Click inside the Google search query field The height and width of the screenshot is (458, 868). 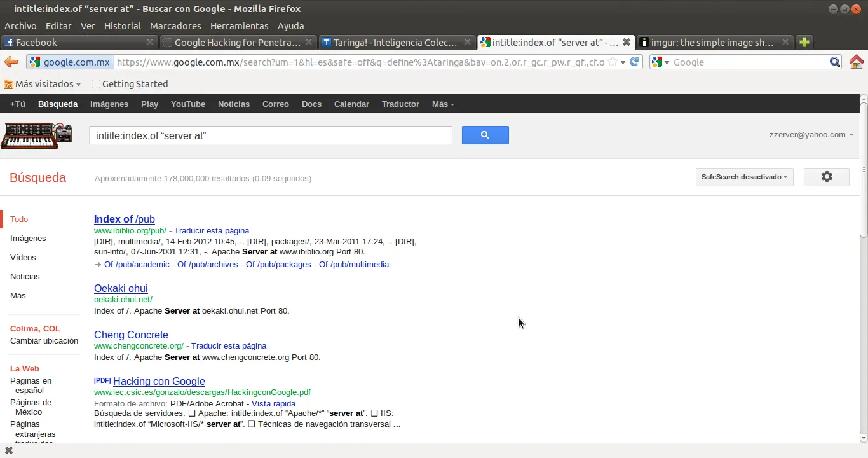(x=270, y=135)
